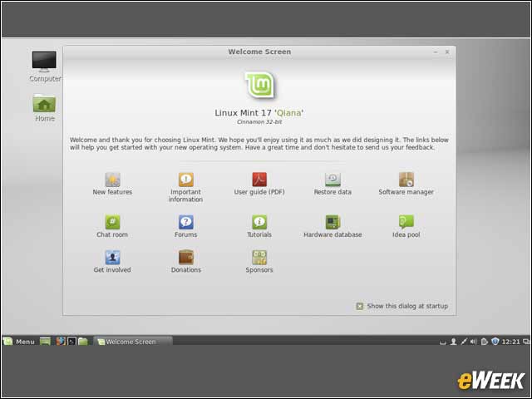Viewport: 532px width, 399px height.
Task: Click the Software manager label
Action: coord(406,192)
